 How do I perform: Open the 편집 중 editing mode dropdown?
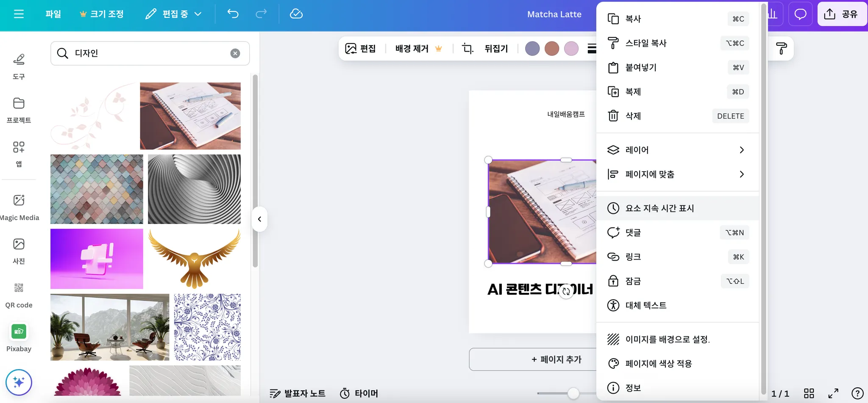coord(173,14)
